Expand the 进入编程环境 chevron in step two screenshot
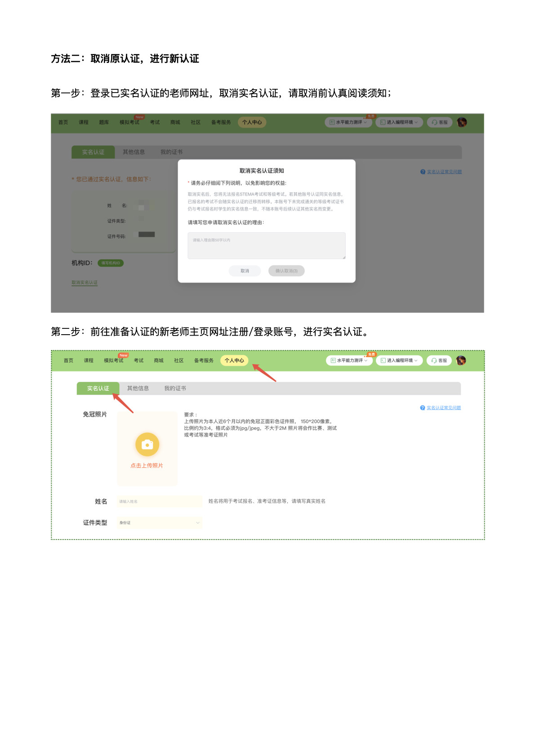535x756 pixels. pos(416,361)
